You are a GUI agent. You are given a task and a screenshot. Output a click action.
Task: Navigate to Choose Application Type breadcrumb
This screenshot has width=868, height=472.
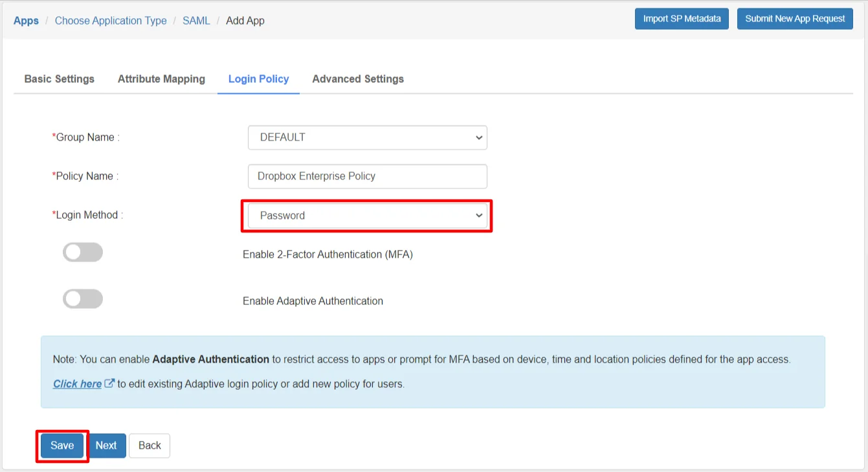[x=110, y=20]
